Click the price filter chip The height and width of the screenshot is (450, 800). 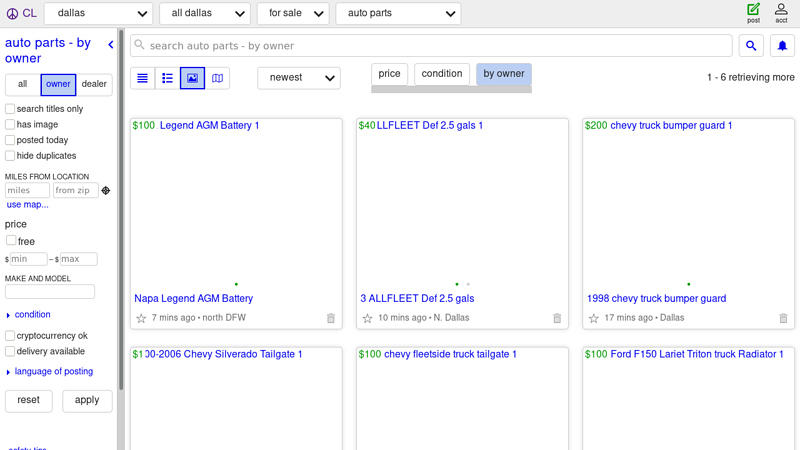(389, 74)
